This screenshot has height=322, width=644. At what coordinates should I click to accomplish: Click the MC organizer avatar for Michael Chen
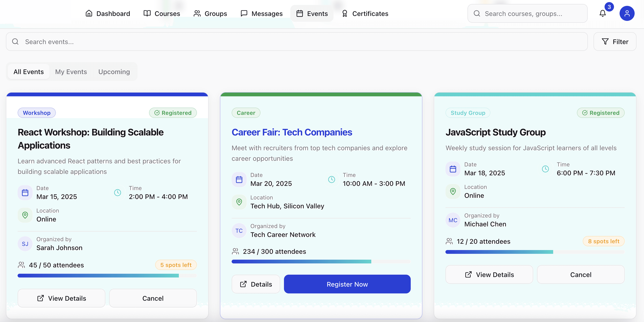(453, 220)
